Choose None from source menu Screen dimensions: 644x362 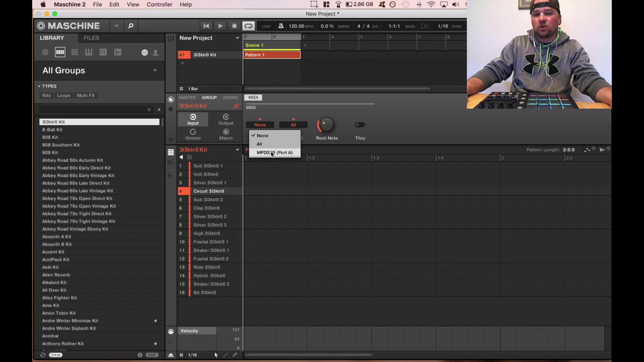click(275, 135)
